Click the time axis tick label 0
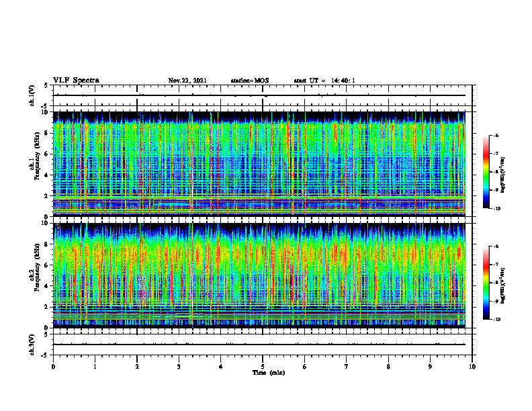The image size is (532, 411). click(53, 367)
